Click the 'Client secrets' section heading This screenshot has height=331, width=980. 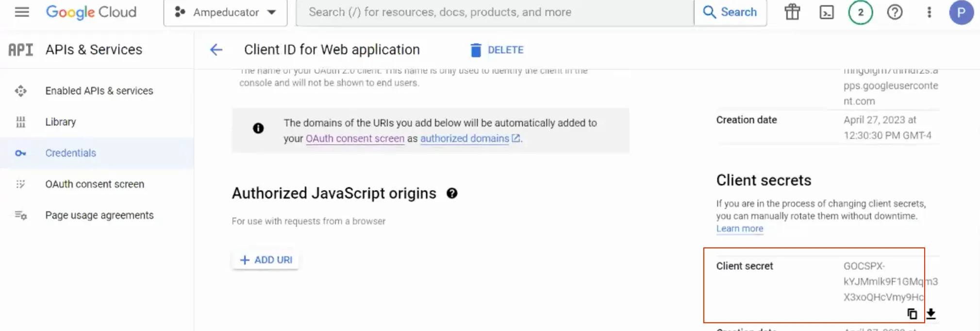[x=764, y=180]
